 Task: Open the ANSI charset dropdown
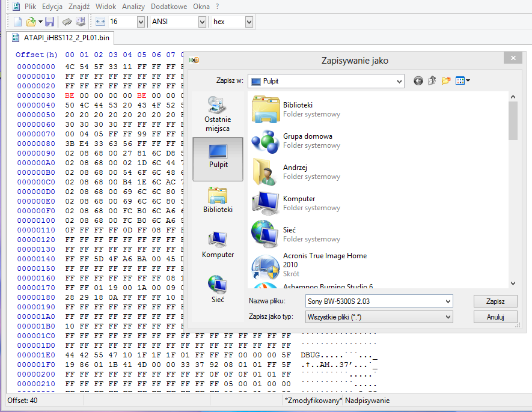202,22
